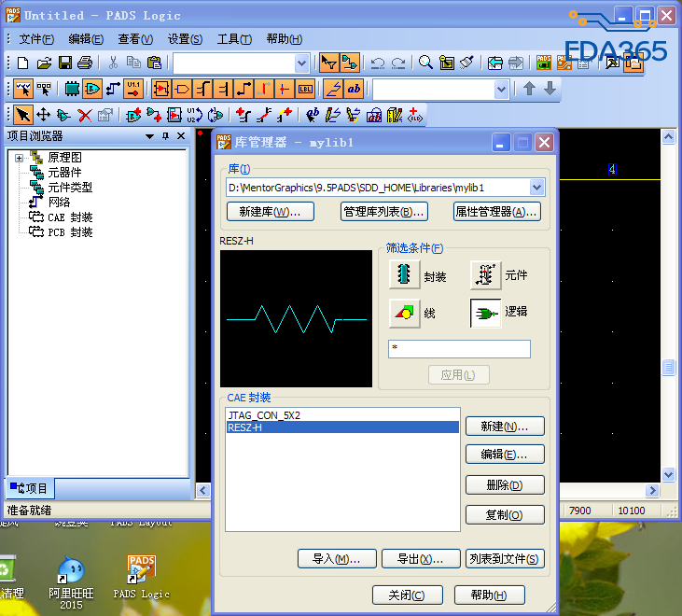Screen dimensions: 682x616
Task: Click the 管理库列表(B)... button
Action: (384, 212)
